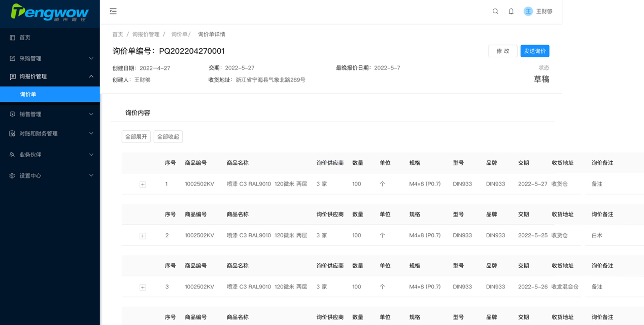This screenshot has height=325, width=644.
Task: Expand the 对账和财务管理 menu chevron
Action: point(91,133)
